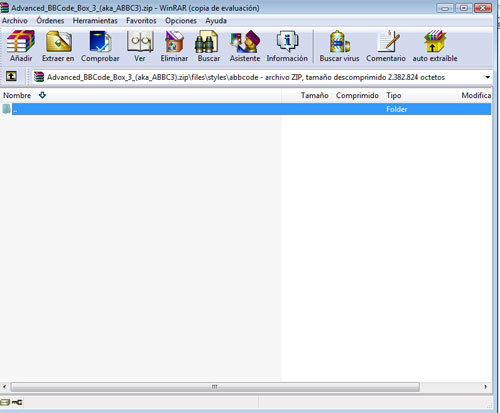500x413 pixels.
Task: Open the Opciones menu
Action: [181, 21]
